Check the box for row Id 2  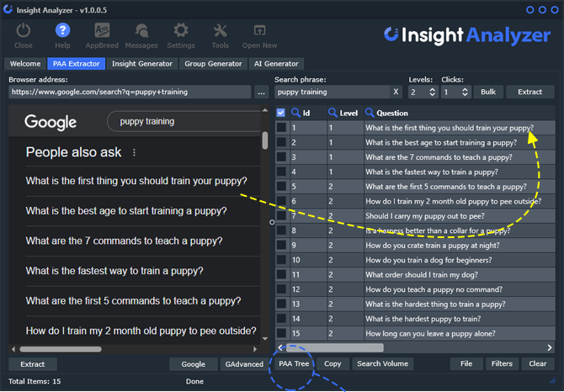click(x=281, y=142)
